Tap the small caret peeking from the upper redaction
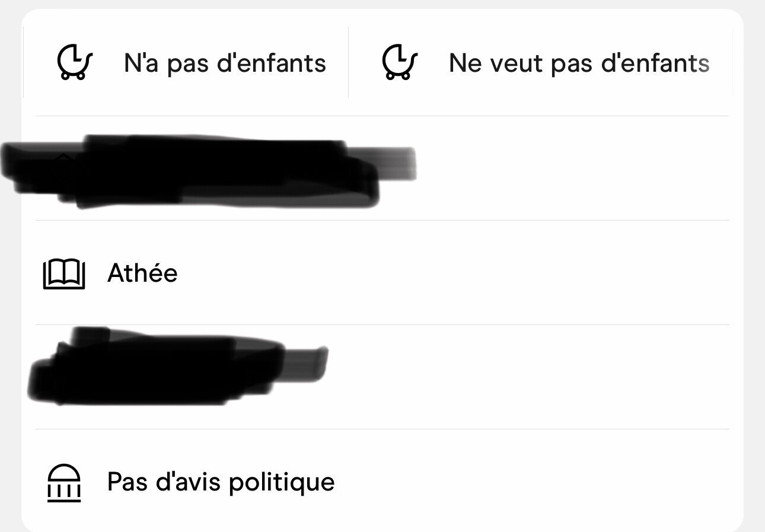765x532 pixels. [x=64, y=156]
